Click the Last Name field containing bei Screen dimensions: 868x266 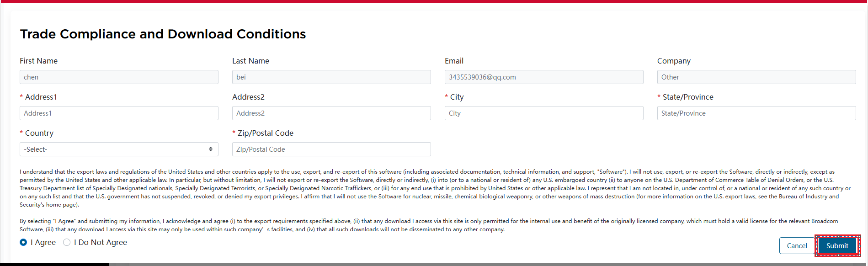[x=331, y=77]
